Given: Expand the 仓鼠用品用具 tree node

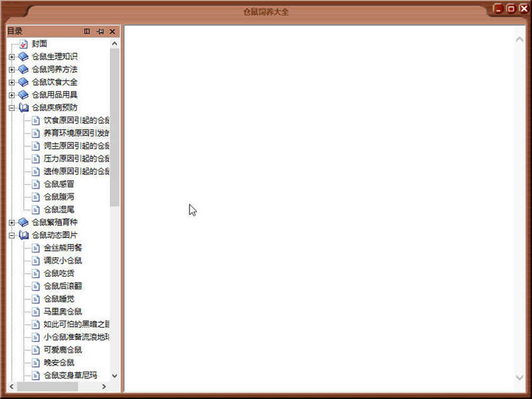Looking at the screenshot, I should (x=12, y=95).
